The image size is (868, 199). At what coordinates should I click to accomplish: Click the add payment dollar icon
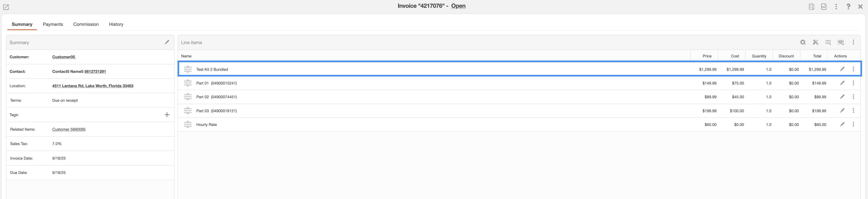pos(841,42)
